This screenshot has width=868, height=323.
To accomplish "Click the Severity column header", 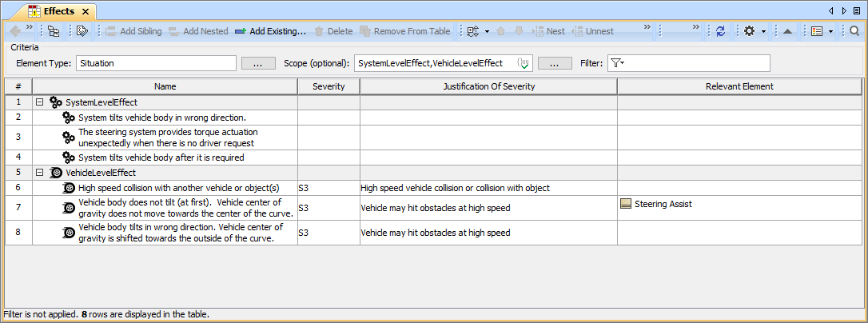I will [x=328, y=86].
